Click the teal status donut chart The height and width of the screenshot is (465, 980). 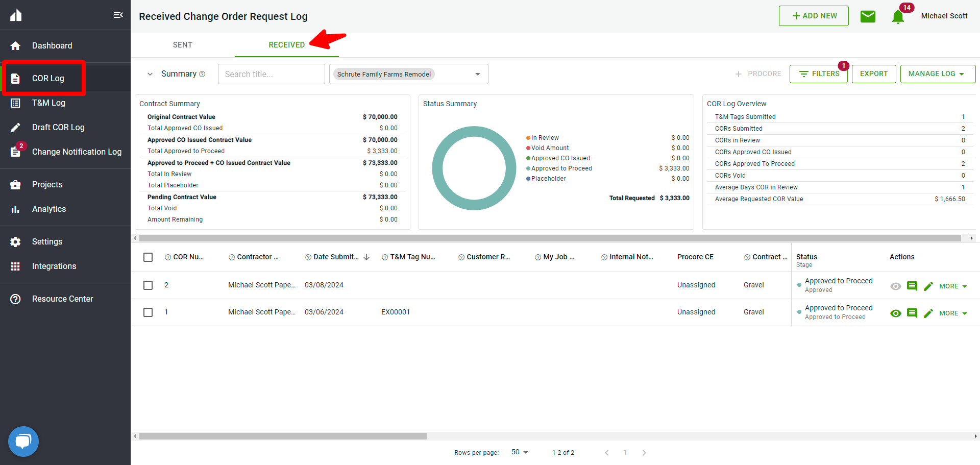point(474,168)
